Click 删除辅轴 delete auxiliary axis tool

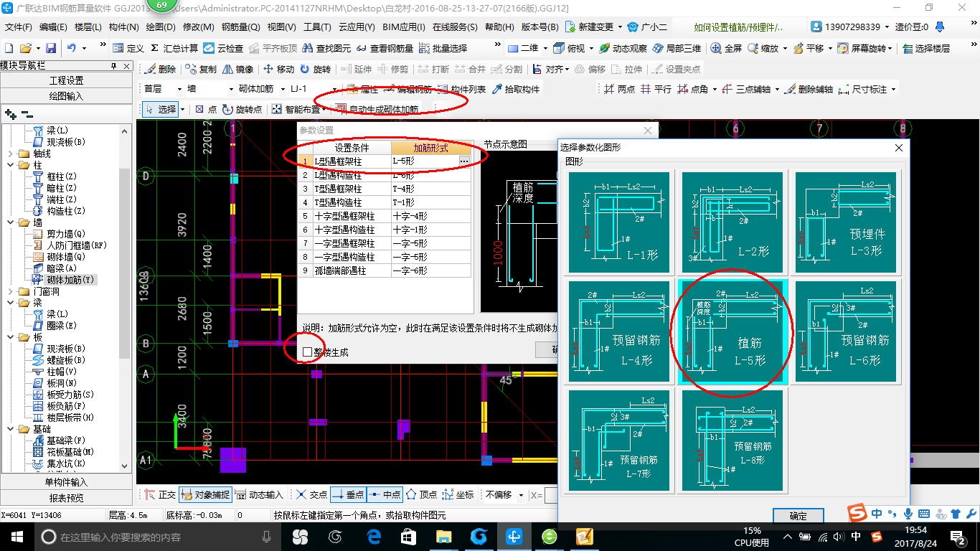pos(809,89)
